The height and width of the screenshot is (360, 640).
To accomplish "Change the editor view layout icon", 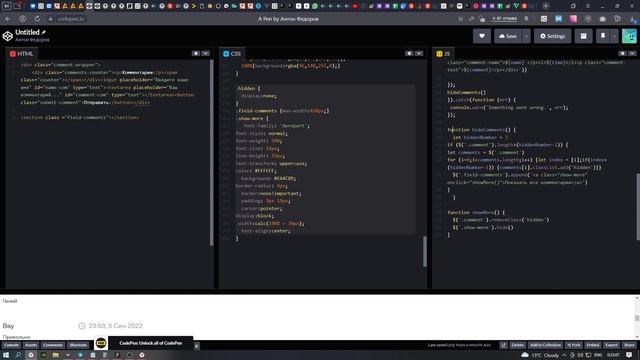I will pos(583,36).
